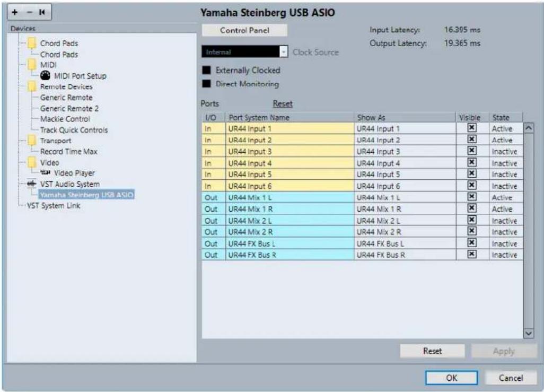Click the plus add device icon
The image size is (544, 392).
click(15, 12)
